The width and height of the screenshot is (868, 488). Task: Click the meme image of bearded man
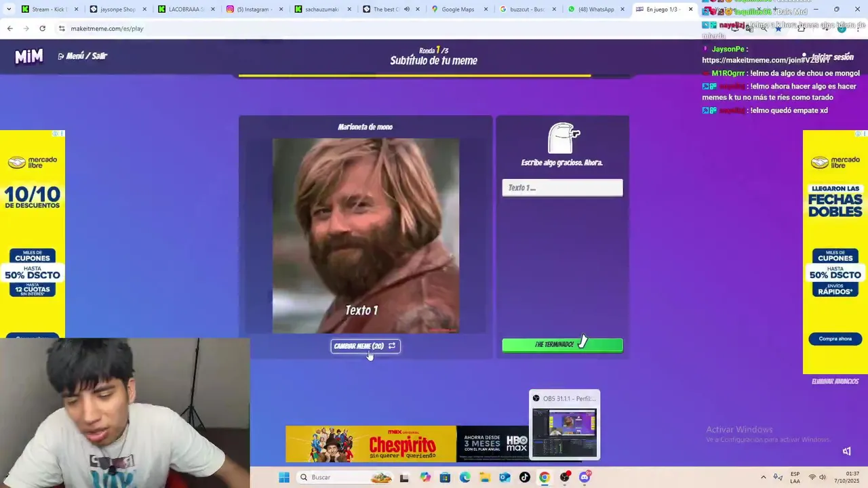(x=366, y=236)
